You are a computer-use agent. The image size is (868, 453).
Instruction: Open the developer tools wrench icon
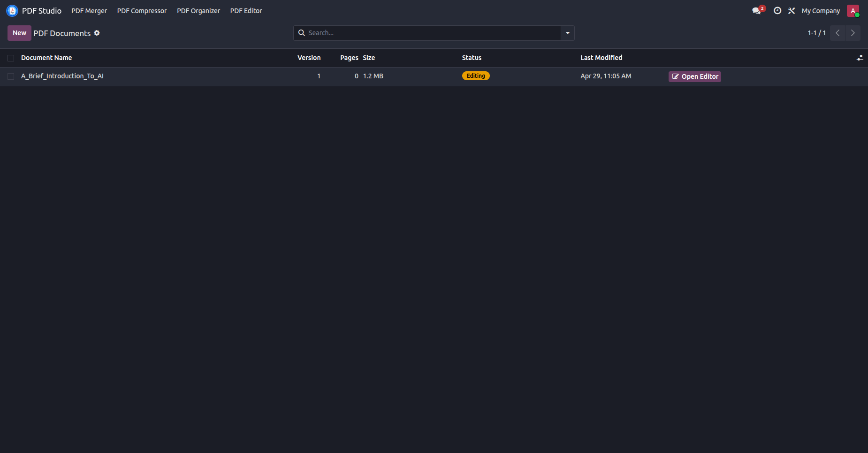(x=792, y=11)
